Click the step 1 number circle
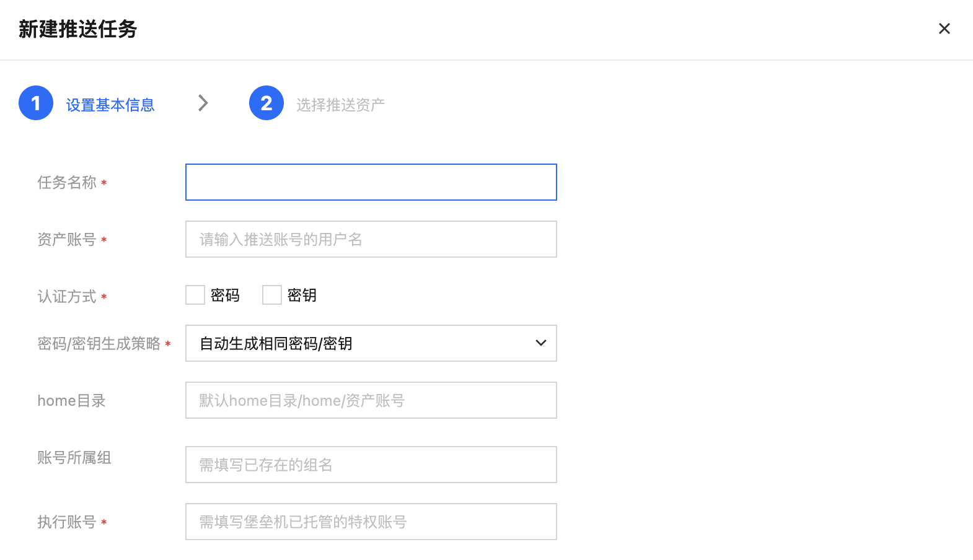This screenshot has height=560, width=973. pos(36,103)
